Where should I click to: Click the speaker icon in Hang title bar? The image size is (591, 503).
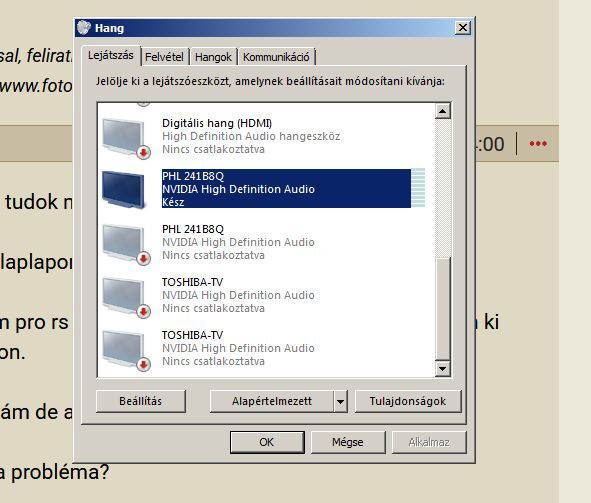(x=84, y=28)
